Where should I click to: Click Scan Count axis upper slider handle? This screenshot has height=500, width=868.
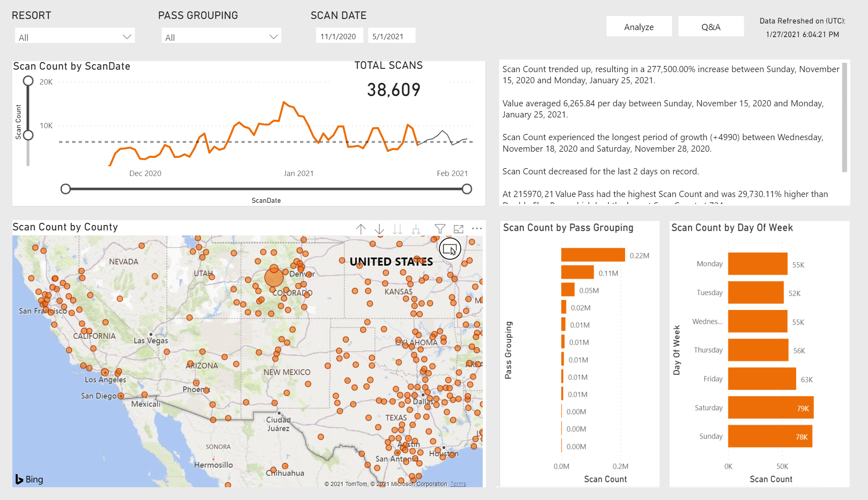point(28,81)
